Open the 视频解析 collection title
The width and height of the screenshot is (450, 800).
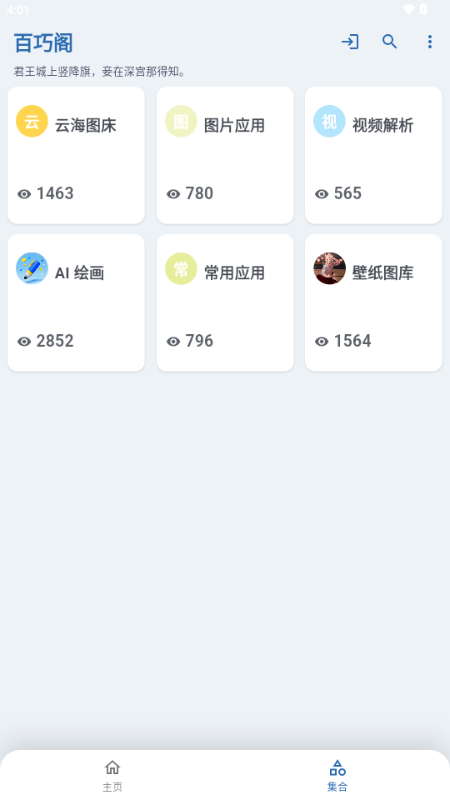click(383, 126)
